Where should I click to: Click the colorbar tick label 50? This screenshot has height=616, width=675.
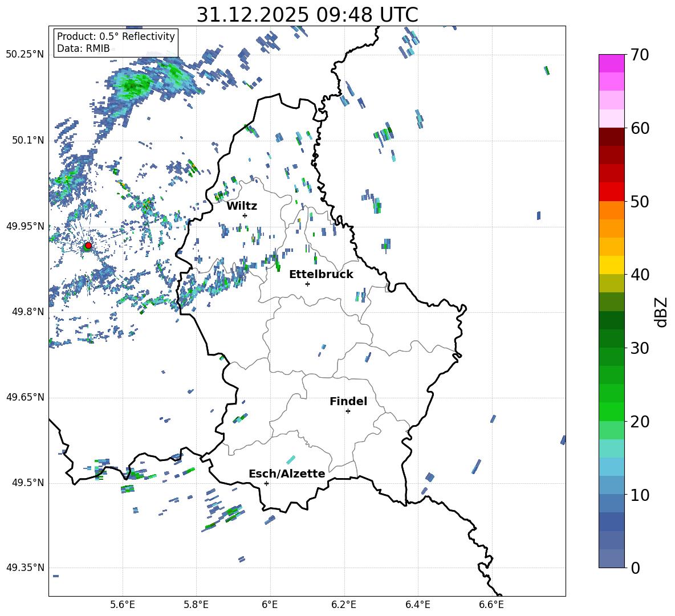[640, 201]
